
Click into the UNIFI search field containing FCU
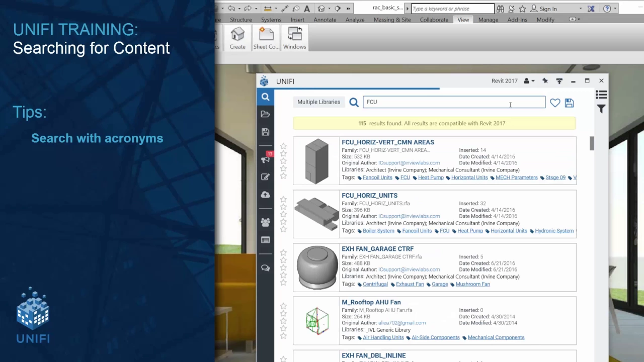[454, 102]
